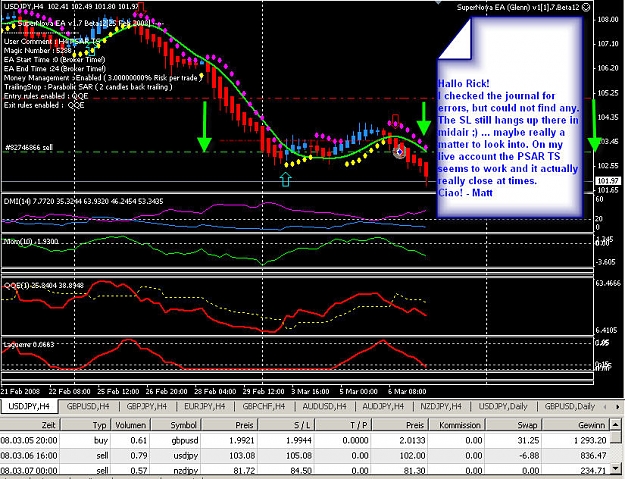This screenshot has width=625, height=479.
Task: Open the GBPUSD,H4 chart tab
Action: coord(88,406)
